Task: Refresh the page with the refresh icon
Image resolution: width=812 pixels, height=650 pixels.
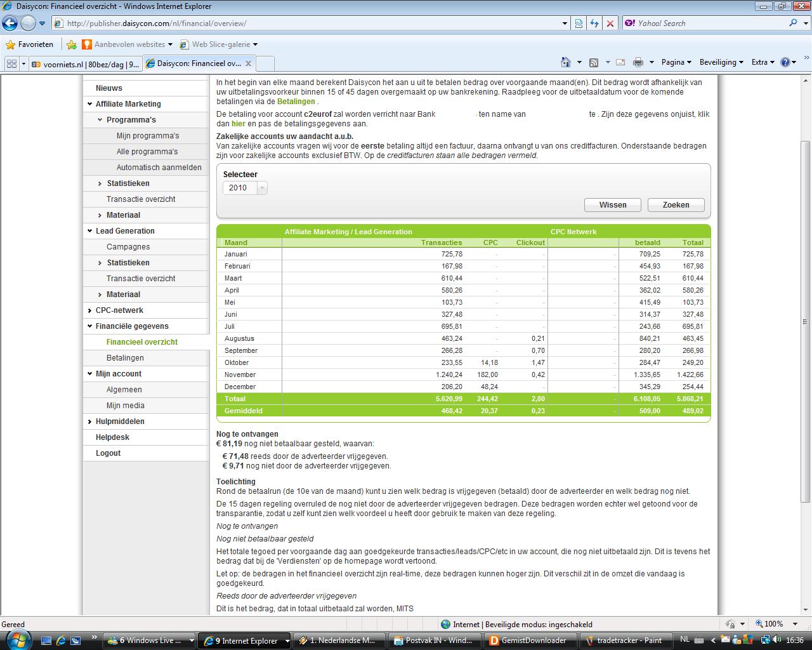Action: [x=594, y=23]
